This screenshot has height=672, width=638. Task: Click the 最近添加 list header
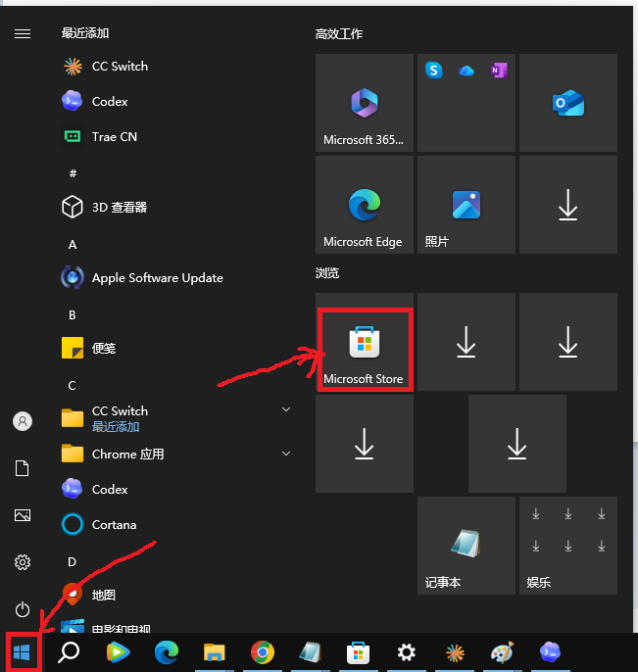pyautogui.click(x=85, y=33)
